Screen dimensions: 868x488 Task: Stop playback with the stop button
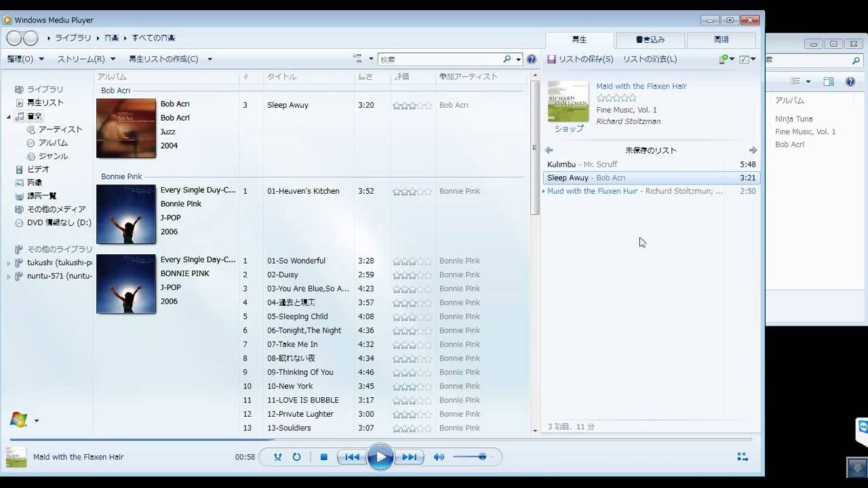[x=323, y=457]
